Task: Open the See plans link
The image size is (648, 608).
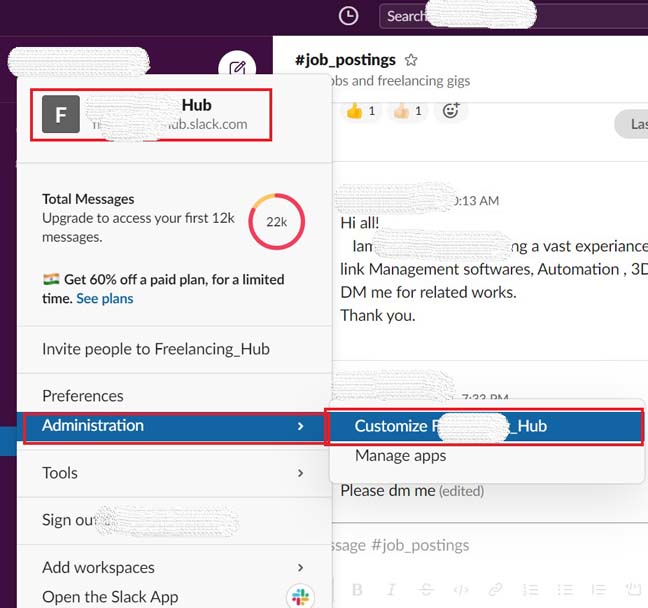Action: [105, 298]
